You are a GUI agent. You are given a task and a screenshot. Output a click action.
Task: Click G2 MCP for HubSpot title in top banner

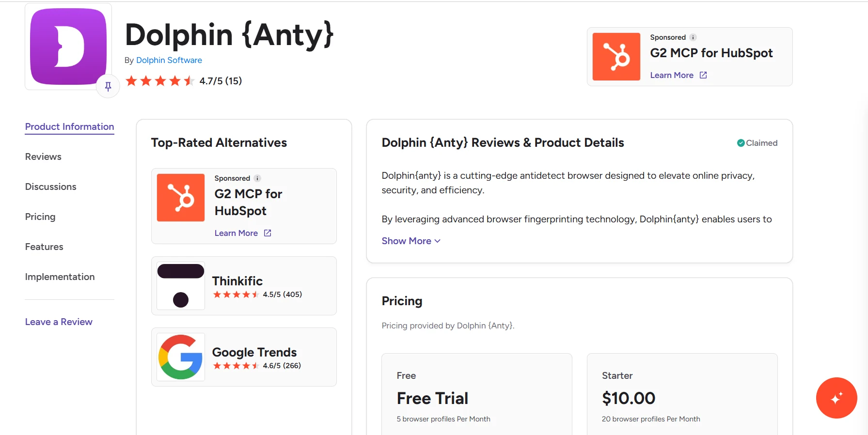pos(711,53)
